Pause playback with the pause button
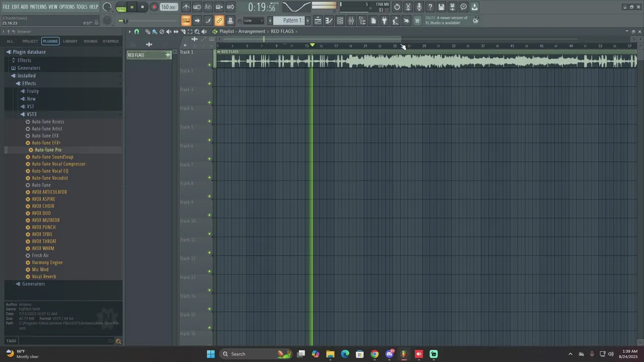The width and height of the screenshot is (644, 362). click(132, 7)
